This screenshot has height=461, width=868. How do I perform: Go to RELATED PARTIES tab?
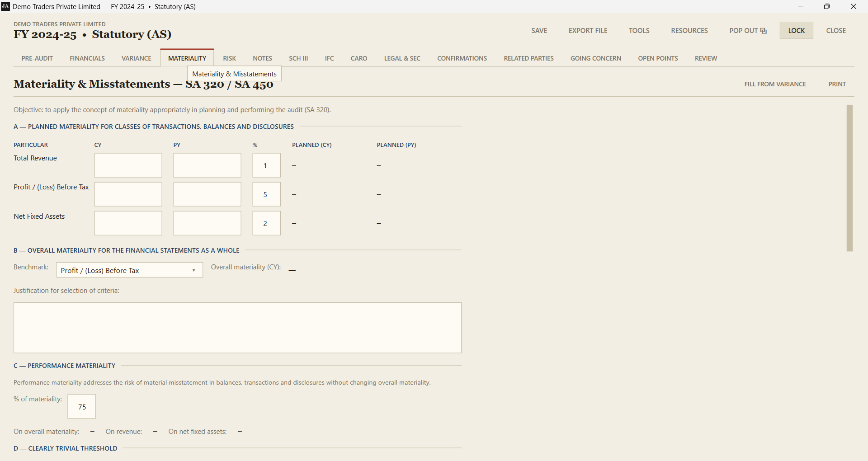click(x=529, y=58)
